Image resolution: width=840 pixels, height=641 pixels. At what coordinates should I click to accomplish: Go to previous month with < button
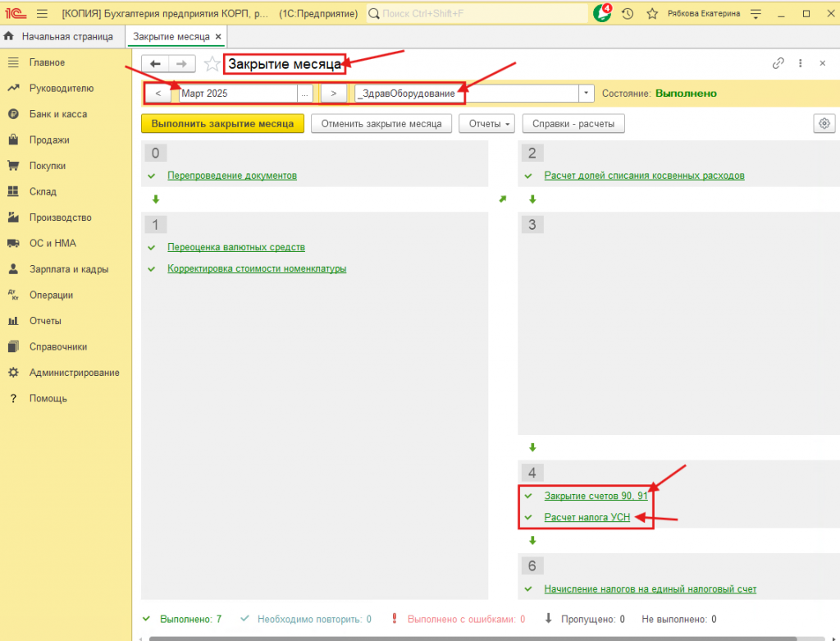(x=157, y=94)
